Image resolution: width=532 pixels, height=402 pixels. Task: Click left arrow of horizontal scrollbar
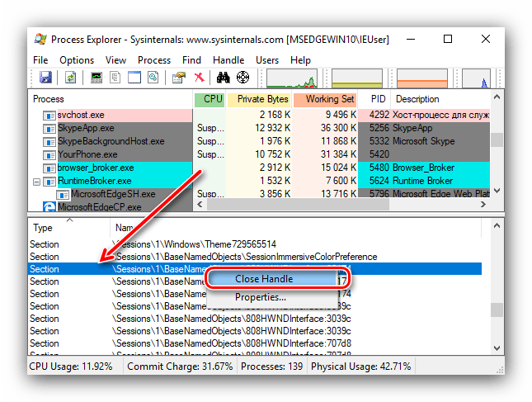coord(200,205)
